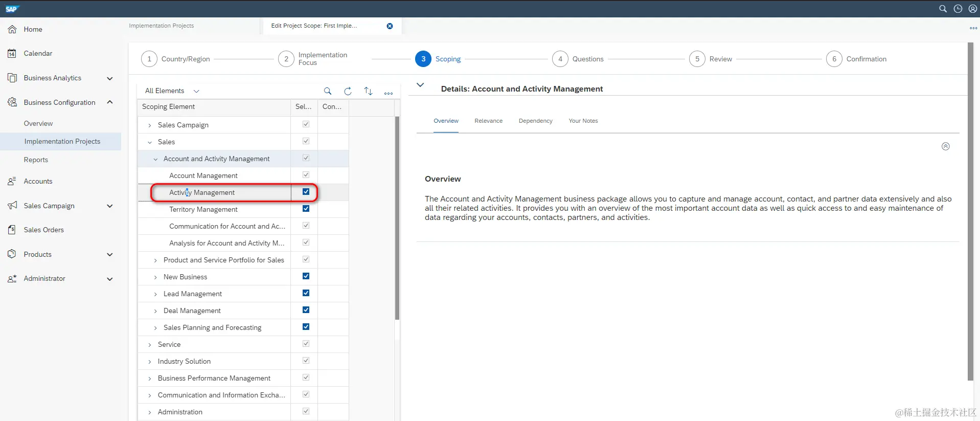The height and width of the screenshot is (421, 980).
Task: Switch to the Relevance tab
Action: click(x=488, y=121)
